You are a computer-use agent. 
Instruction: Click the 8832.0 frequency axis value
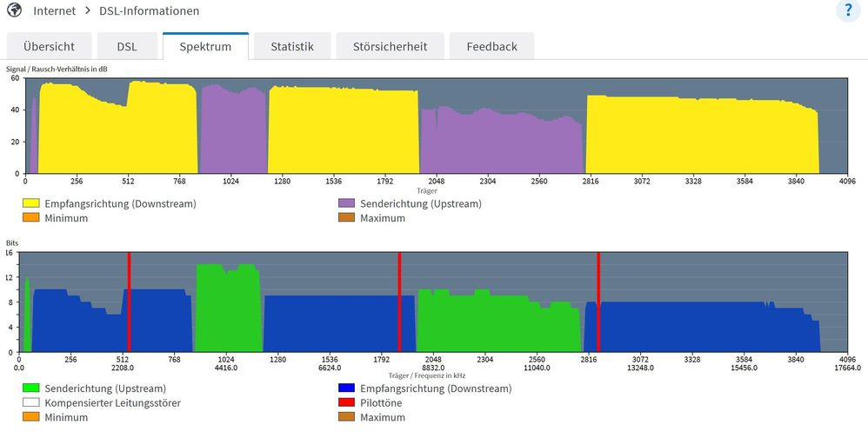tap(433, 368)
